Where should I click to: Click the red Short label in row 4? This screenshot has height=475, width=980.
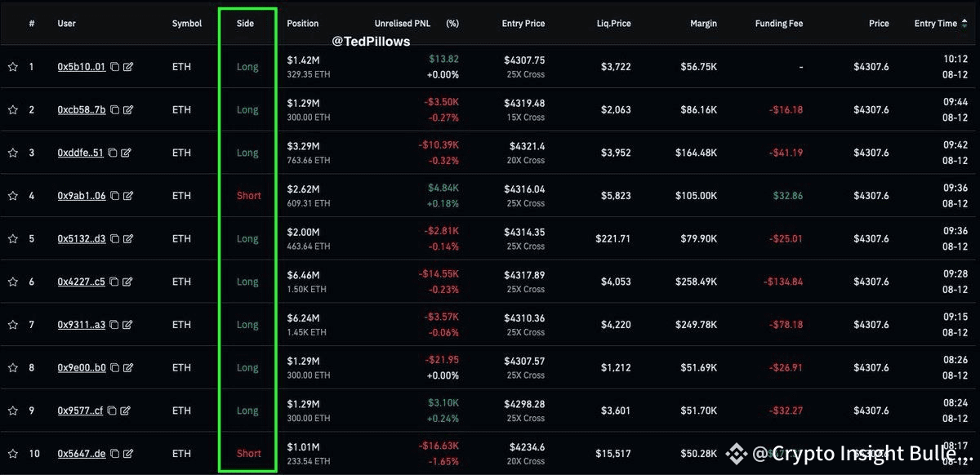pyautogui.click(x=249, y=196)
